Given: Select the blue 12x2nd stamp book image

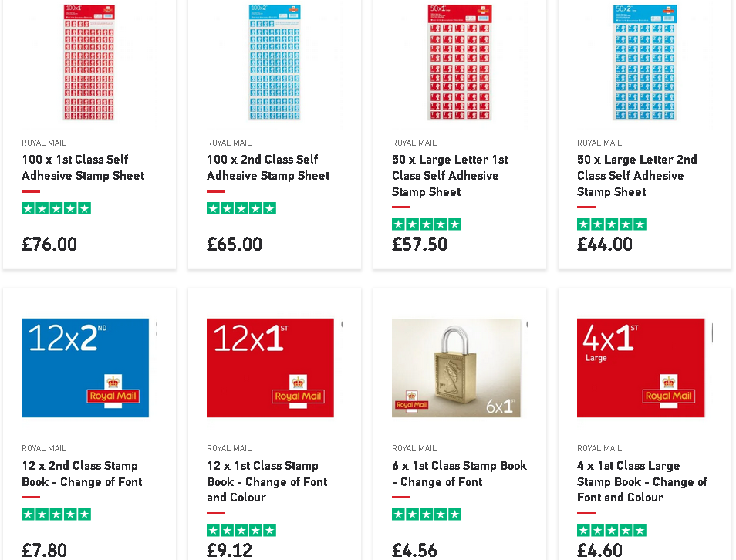Looking at the screenshot, I should pyautogui.click(x=85, y=368).
